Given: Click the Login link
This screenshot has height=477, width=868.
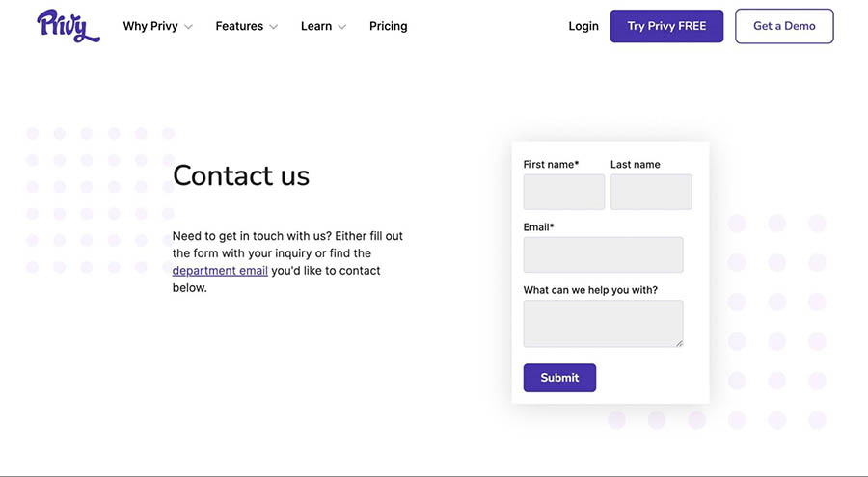Looking at the screenshot, I should 583,26.
